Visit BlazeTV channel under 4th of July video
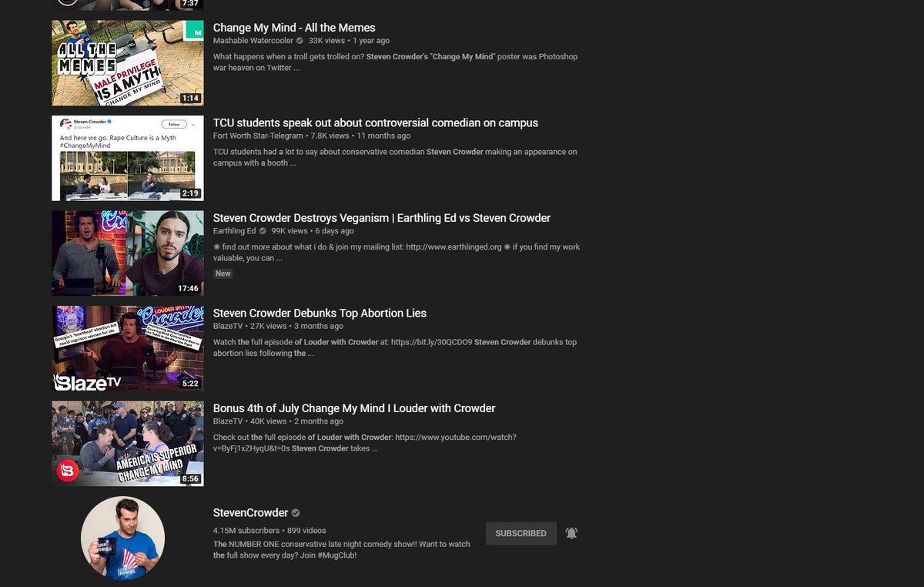The height and width of the screenshot is (587, 924). [228, 421]
